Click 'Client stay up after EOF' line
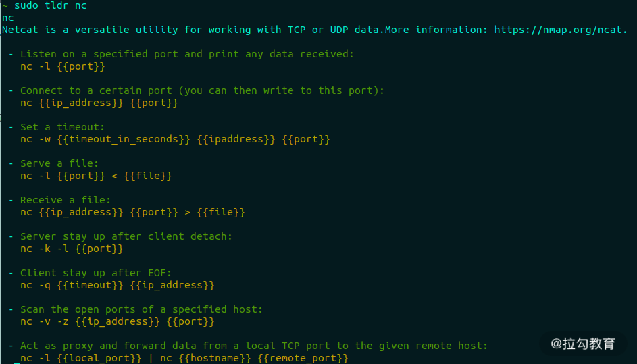The image size is (637, 364). tap(96, 273)
